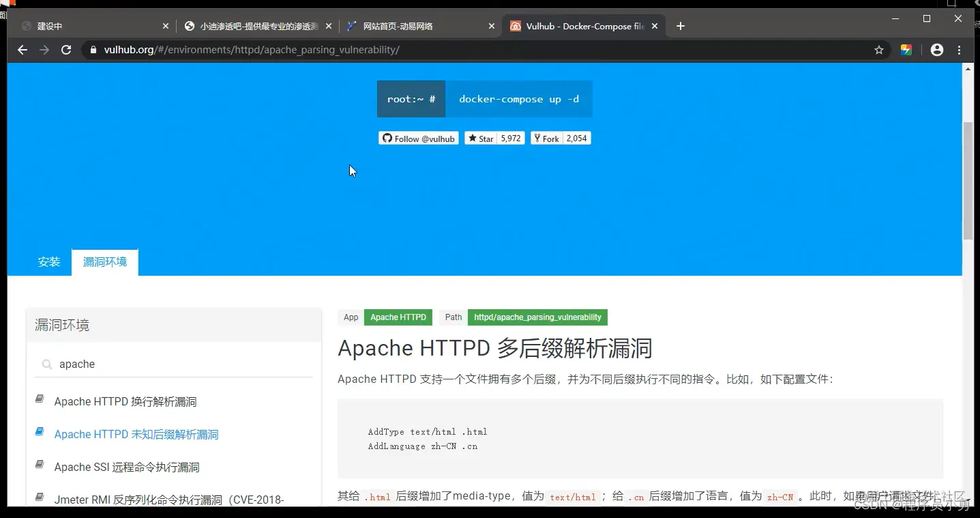Open Apache HTTPD 未知后缀解析漏洞 entry
The height and width of the screenshot is (518, 980).
coord(136,434)
